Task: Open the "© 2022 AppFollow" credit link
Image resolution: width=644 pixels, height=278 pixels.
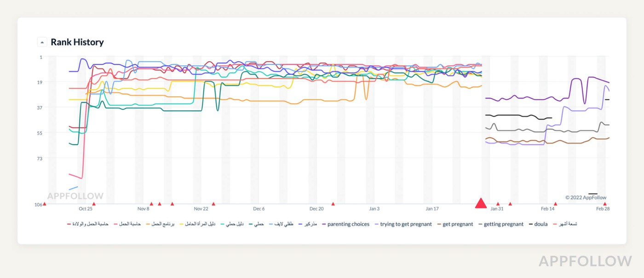Action: pos(586,197)
